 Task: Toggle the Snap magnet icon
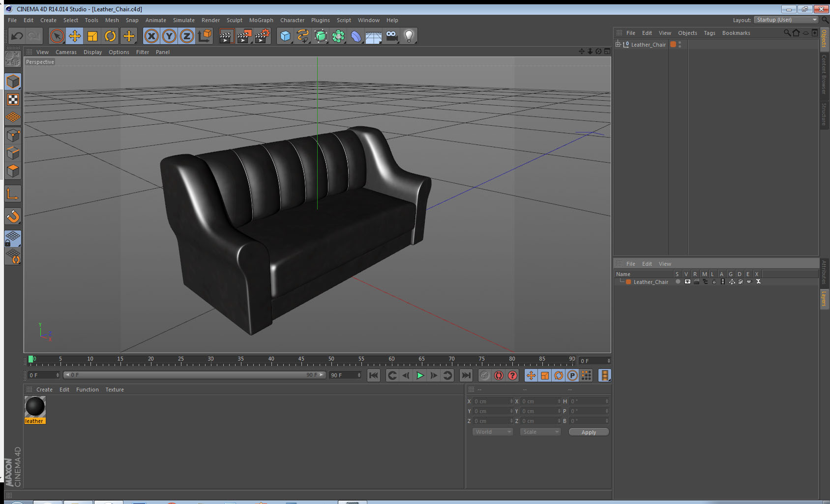pos(13,216)
